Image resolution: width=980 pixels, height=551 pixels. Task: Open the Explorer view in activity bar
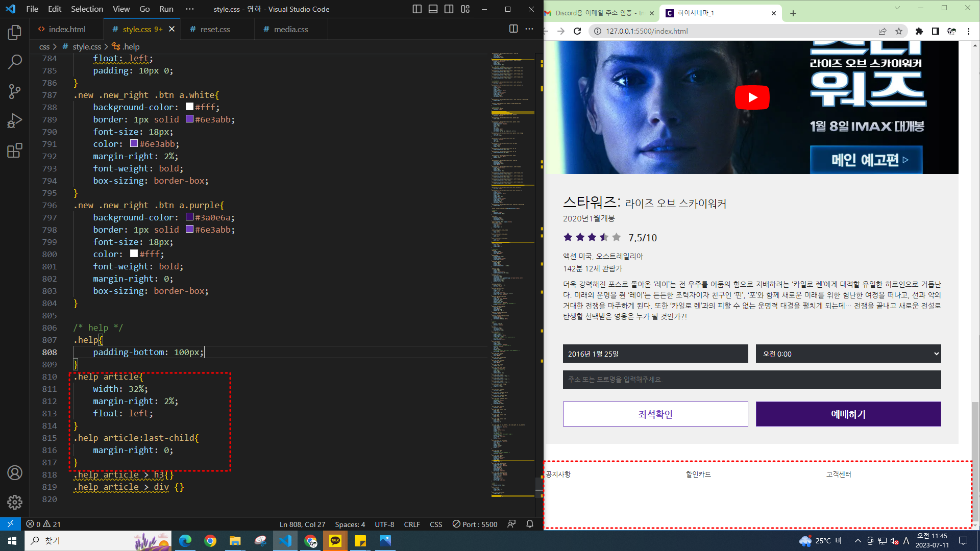pyautogui.click(x=15, y=33)
